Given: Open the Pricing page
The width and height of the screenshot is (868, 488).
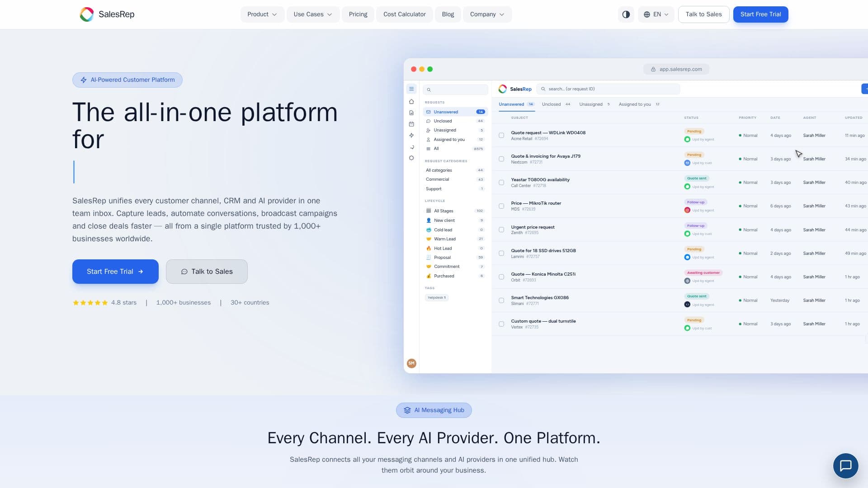Looking at the screenshot, I should point(358,14).
